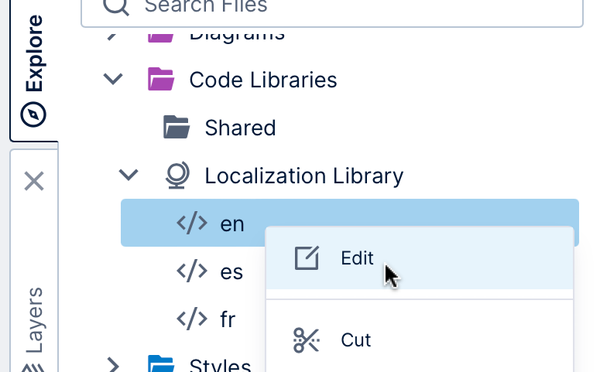
Task: Click the scissors Cut icon
Action: [x=306, y=340]
